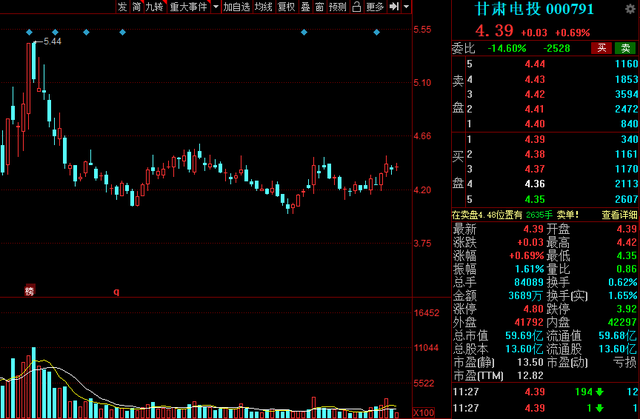Click the 简 toolbar button

click(136, 7)
